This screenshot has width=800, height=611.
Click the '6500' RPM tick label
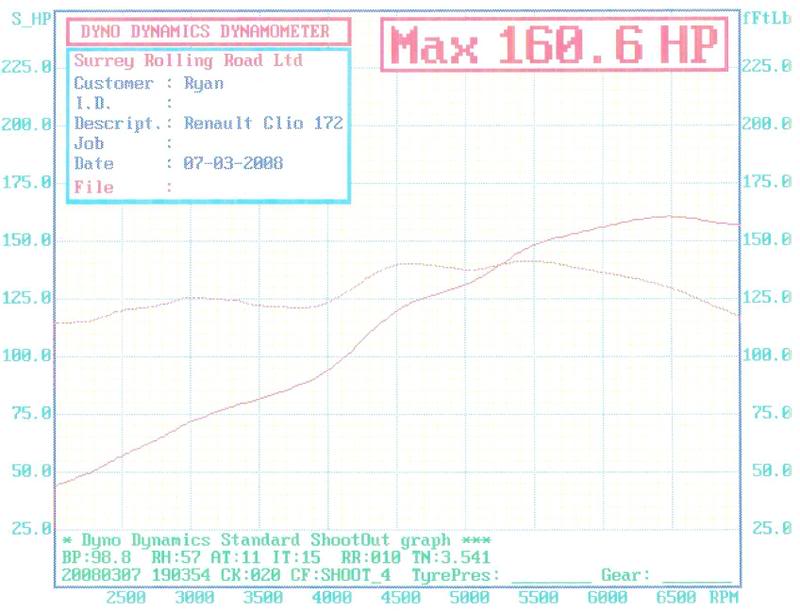676,597
